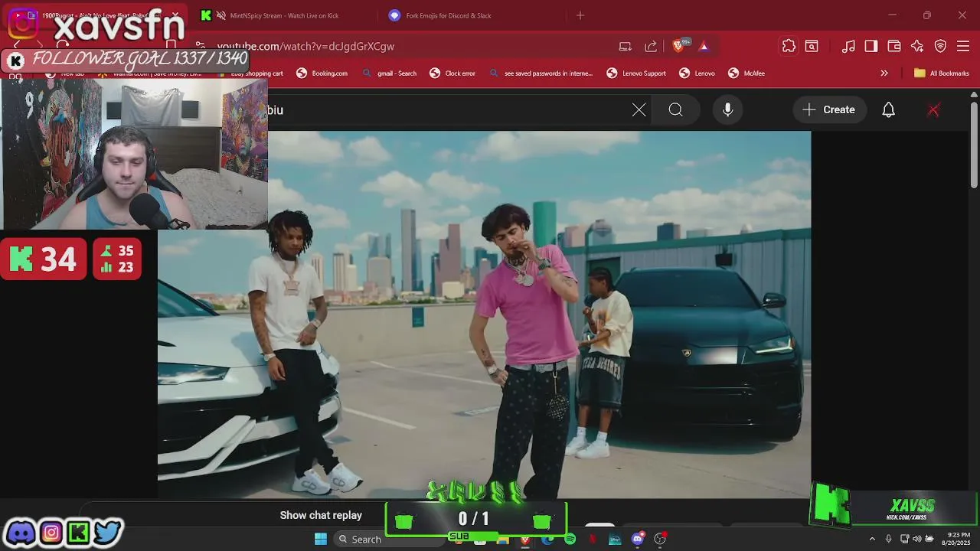Viewport: 980px width, 551px height.
Task: Open Discord from the taskbar
Action: coord(638,540)
